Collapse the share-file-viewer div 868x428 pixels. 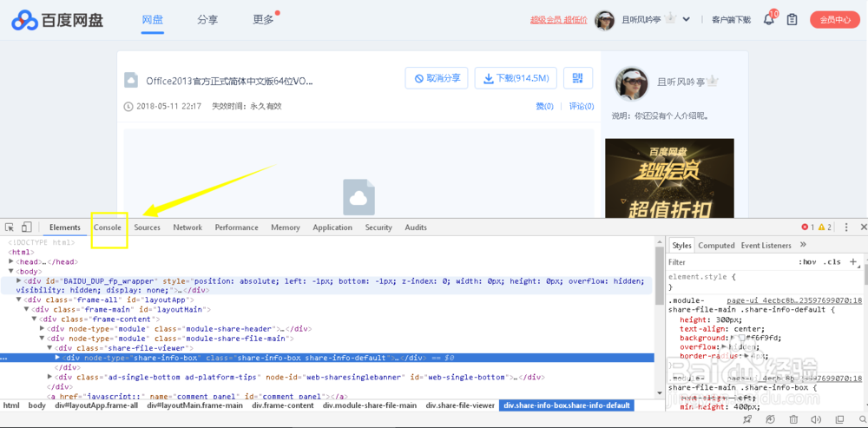(49, 348)
